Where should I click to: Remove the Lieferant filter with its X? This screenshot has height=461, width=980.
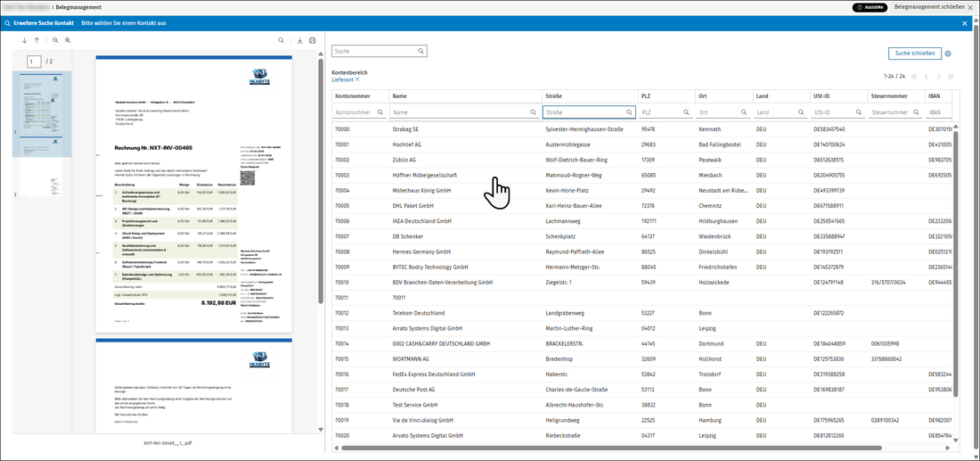357,79
